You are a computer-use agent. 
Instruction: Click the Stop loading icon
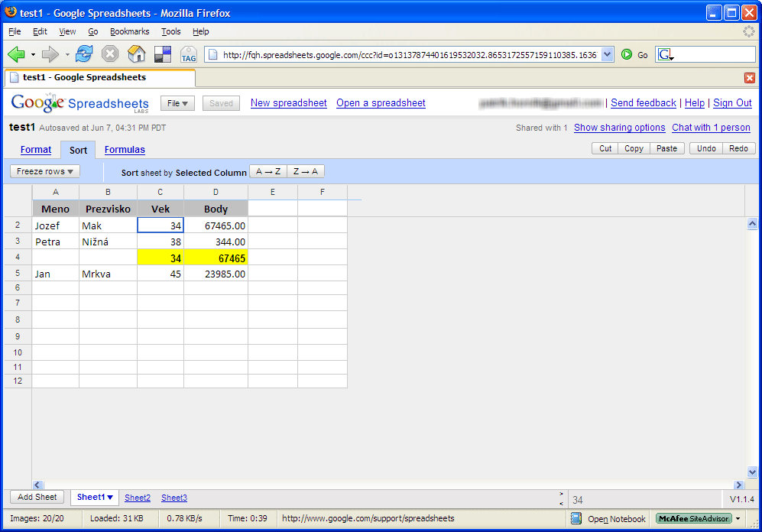[x=110, y=54]
